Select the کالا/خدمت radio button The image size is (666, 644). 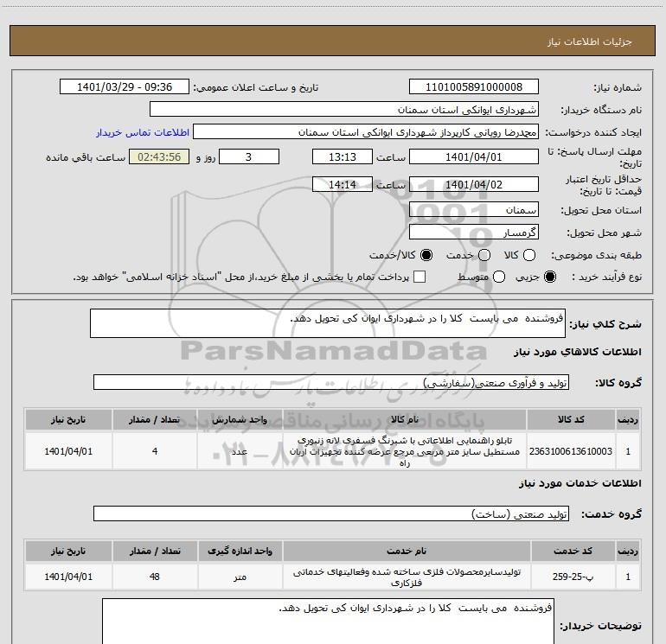point(426,255)
